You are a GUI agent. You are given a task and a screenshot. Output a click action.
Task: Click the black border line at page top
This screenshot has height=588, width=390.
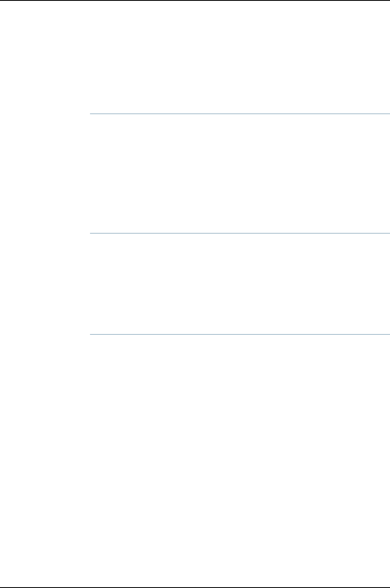click(195, 0)
